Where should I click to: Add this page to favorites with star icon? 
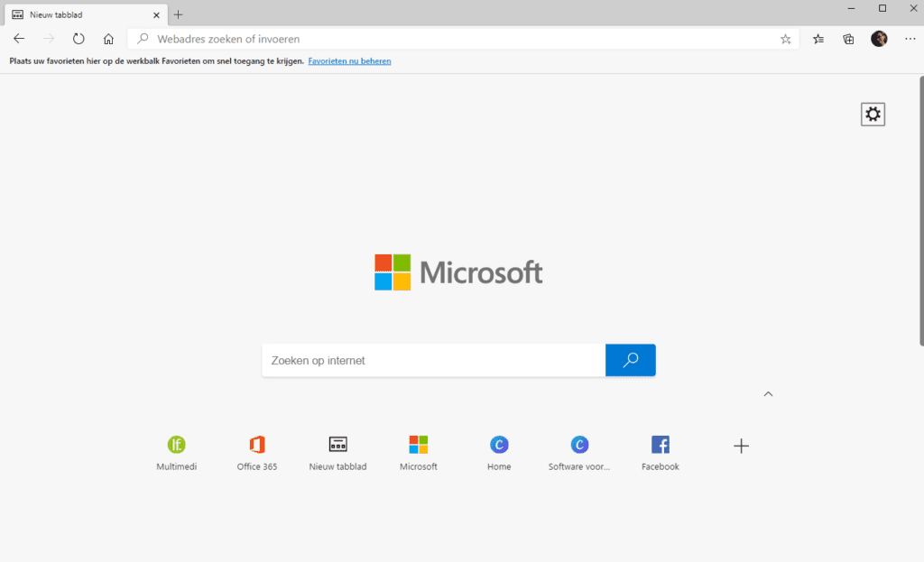tap(786, 39)
